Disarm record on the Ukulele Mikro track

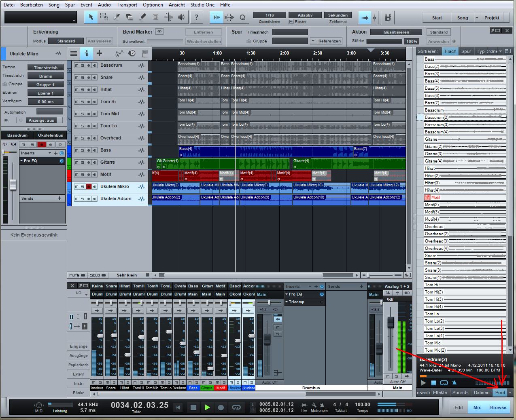pos(89,187)
